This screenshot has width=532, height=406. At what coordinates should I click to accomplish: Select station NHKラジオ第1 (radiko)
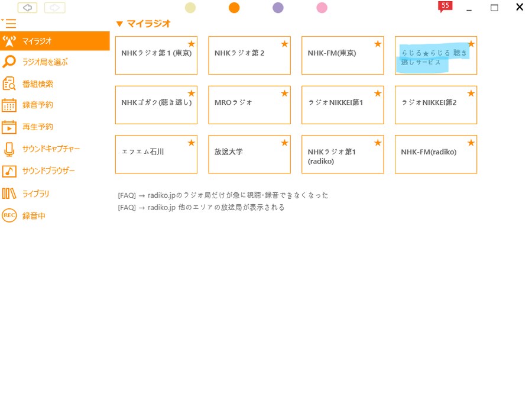[x=343, y=154]
